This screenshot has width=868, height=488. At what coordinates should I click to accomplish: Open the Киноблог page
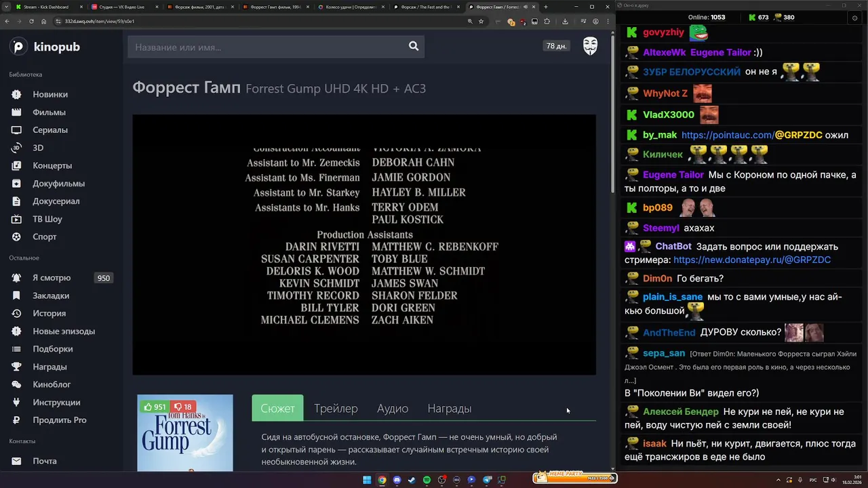52,384
